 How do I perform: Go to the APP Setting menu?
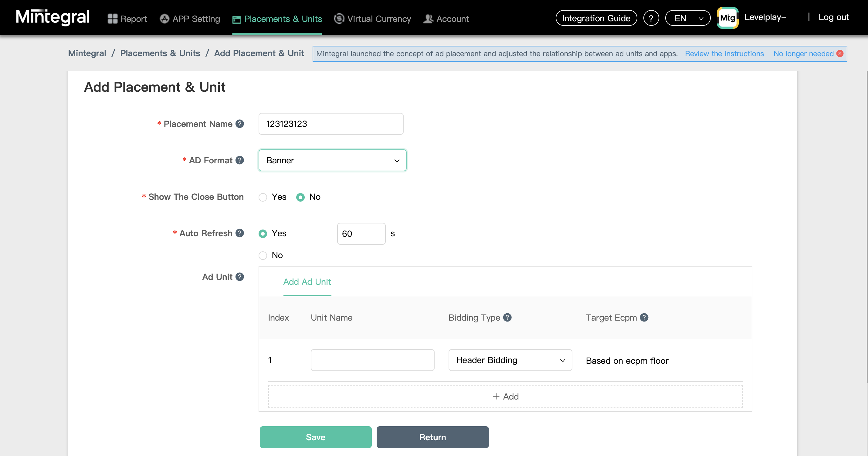190,19
